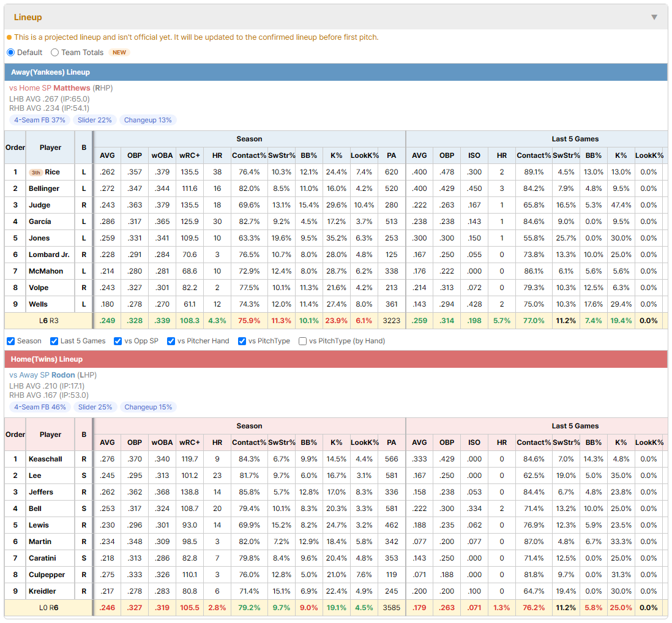Viewport: 672px width, 623px height.
Task: Toggle the vs Pitcher Hand checkbox
Action: point(171,341)
